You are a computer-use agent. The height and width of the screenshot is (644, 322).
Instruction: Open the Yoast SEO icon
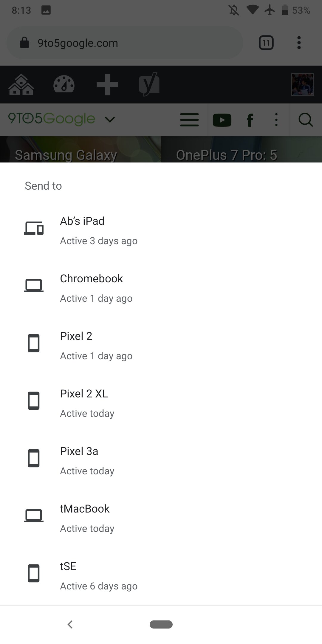click(149, 84)
